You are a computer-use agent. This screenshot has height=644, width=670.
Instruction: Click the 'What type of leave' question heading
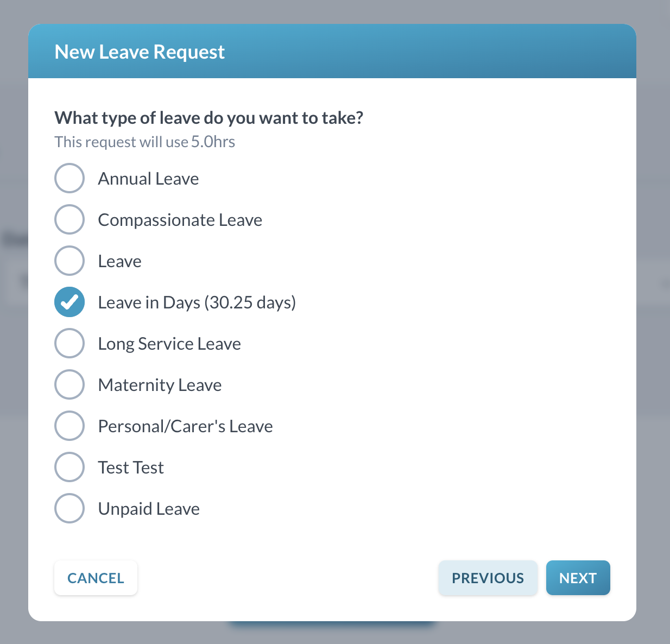[209, 118]
